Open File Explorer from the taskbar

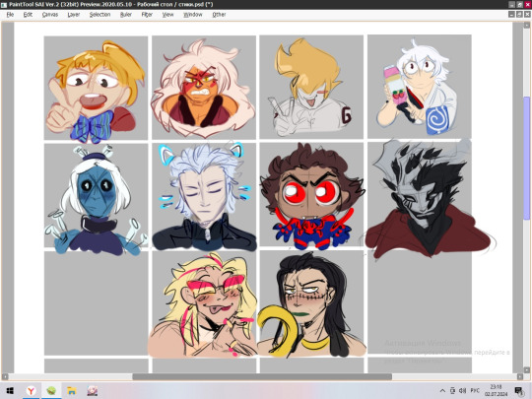coord(72,391)
